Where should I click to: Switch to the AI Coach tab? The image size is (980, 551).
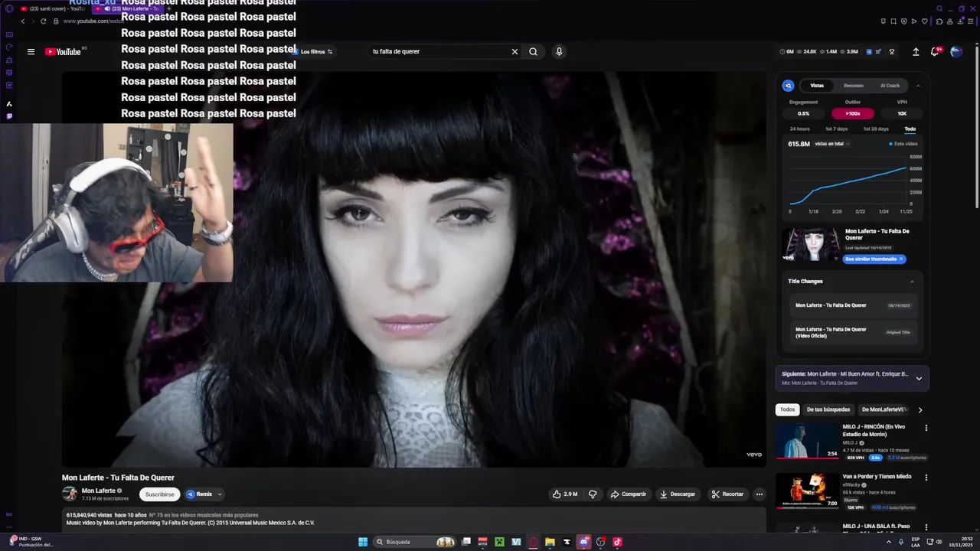pos(890,86)
